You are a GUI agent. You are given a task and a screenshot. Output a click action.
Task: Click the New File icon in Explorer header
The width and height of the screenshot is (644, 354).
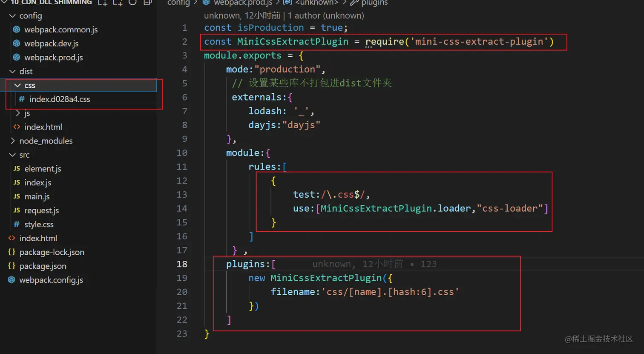103,3
